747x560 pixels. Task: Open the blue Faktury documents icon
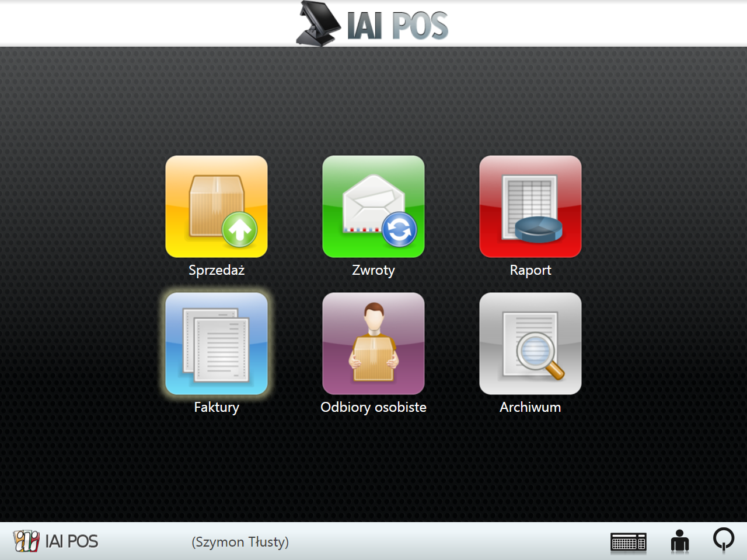217,344
